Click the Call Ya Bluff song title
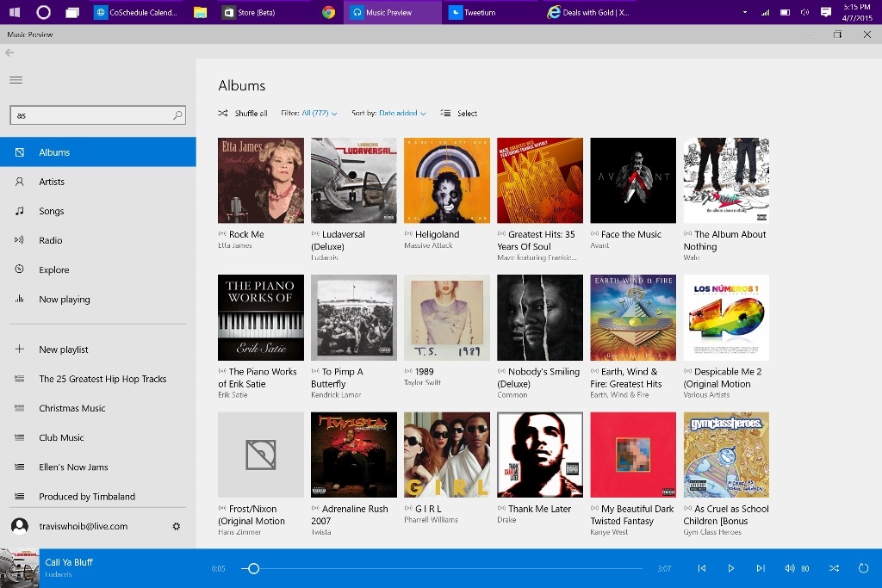882x588 pixels. (x=69, y=562)
